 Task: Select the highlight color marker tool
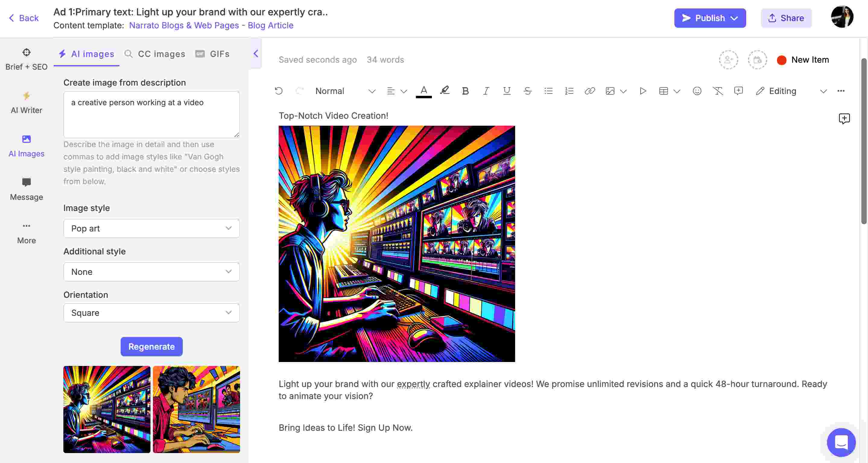pyautogui.click(x=445, y=90)
